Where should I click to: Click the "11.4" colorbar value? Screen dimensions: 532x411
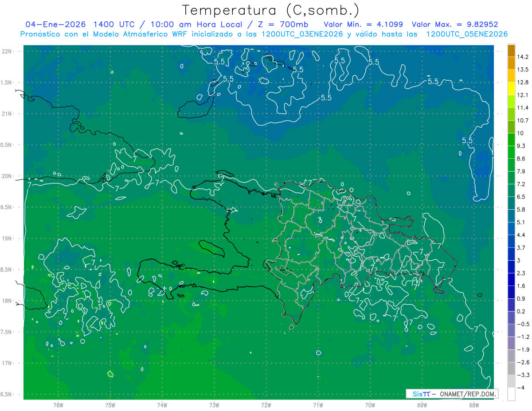tap(523, 108)
